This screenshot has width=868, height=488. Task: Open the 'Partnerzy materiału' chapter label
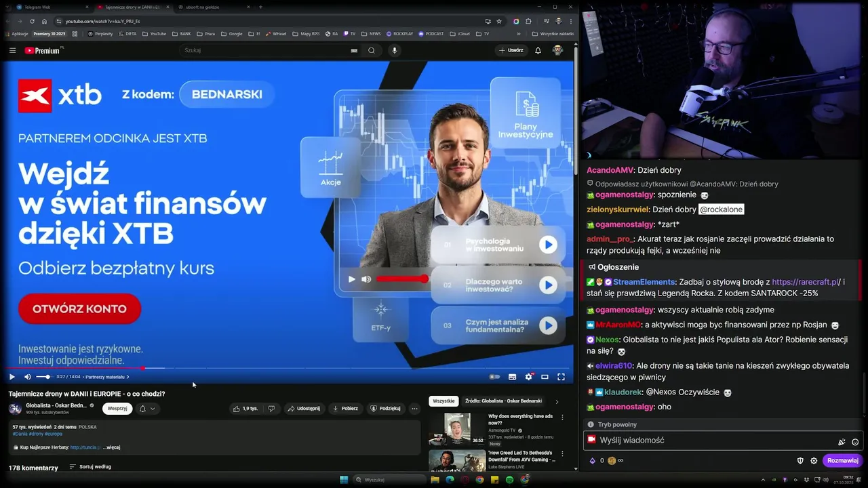[x=107, y=377]
